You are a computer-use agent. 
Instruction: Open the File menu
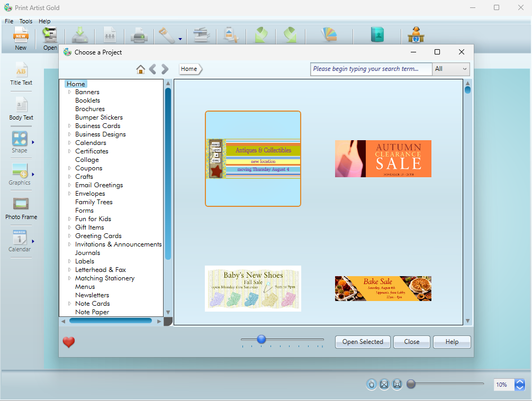(9, 21)
